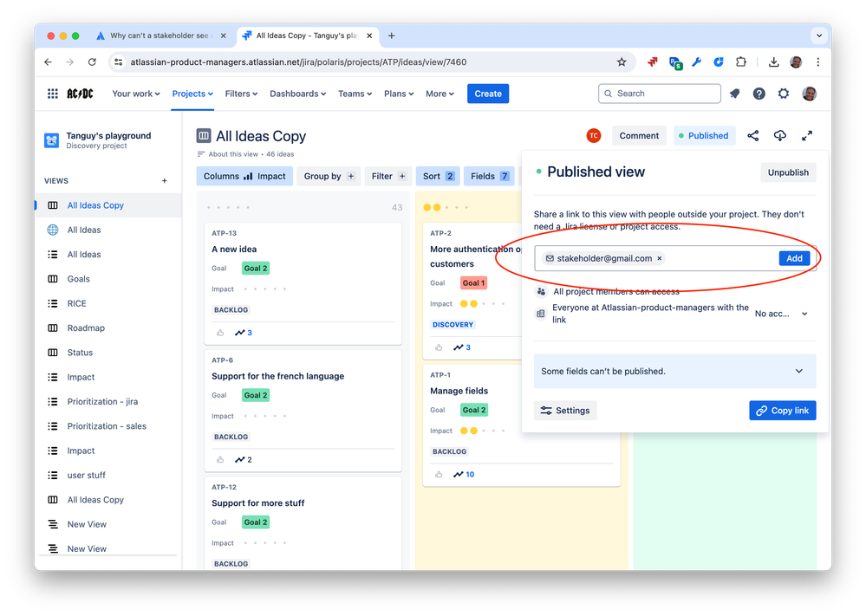This screenshot has width=866, height=616.
Task: Close the 'Why can't a stakeholder see' tab
Action: [223, 36]
